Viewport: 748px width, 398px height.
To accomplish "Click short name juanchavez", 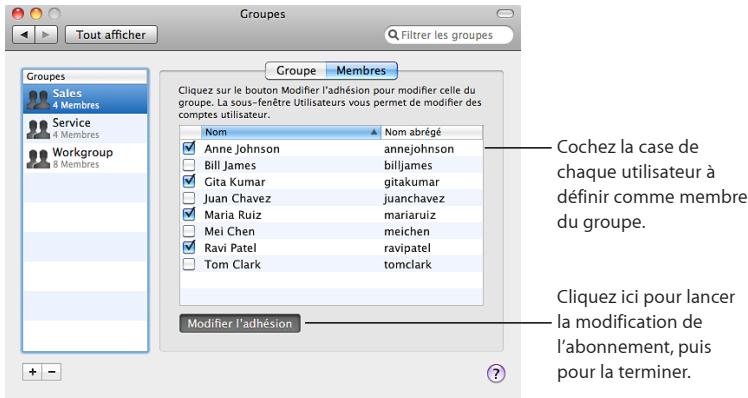I will 414,199.
